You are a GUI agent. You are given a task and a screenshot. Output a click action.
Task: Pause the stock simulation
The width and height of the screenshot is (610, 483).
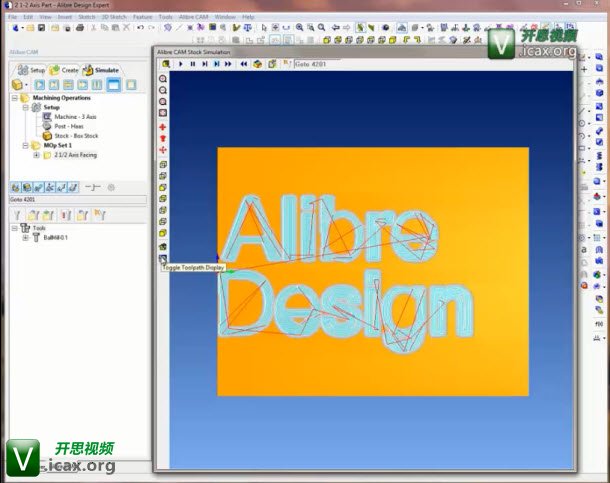(193, 64)
